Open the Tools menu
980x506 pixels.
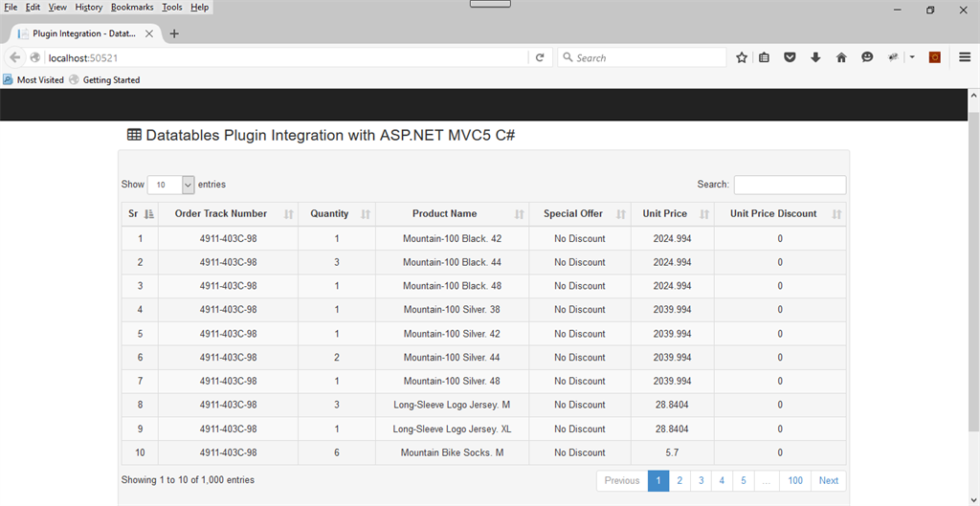click(172, 8)
